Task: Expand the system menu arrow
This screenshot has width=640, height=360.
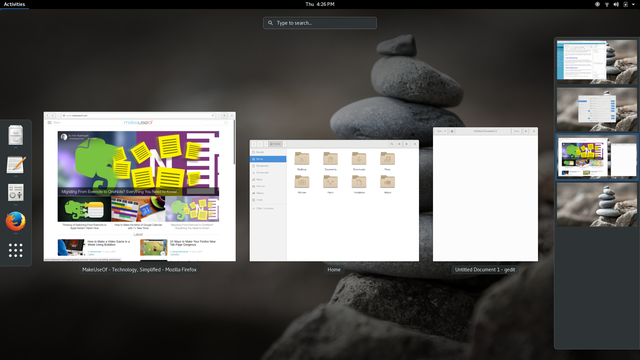Action: [633, 4]
